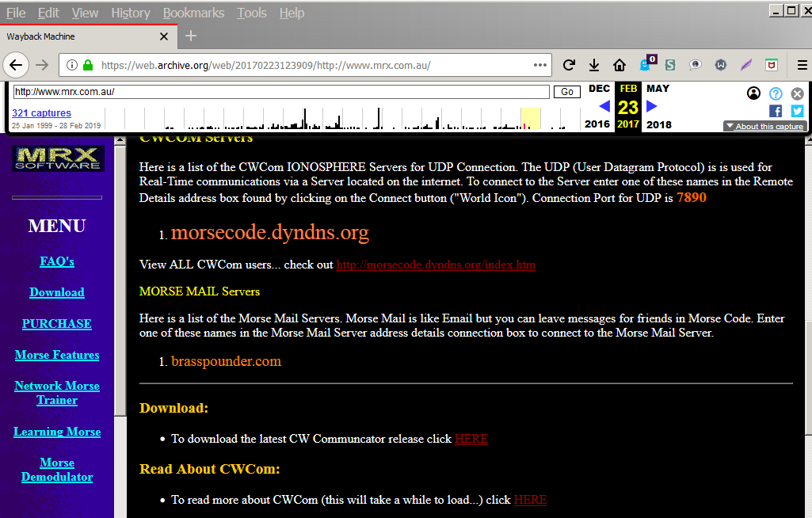The height and width of the screenshot is (518, 812).
Task: Click the browser Forward arrow button
Action: 42,65
